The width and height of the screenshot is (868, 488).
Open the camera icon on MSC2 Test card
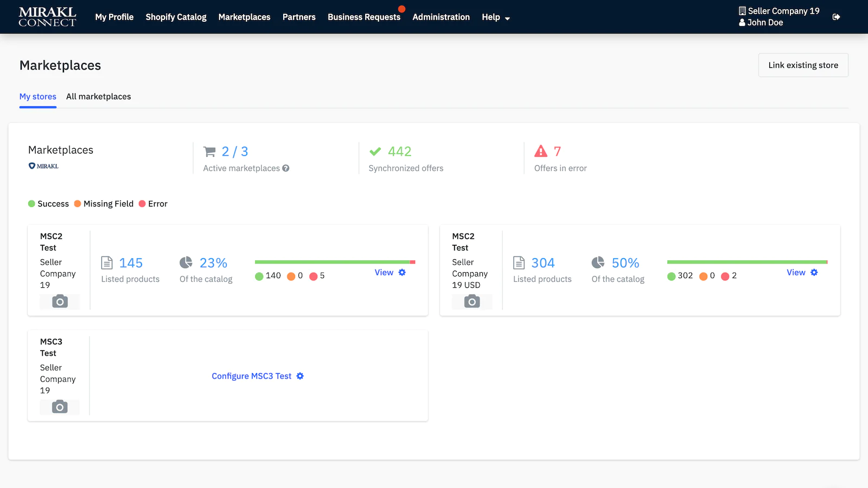(x=60, y=301)
